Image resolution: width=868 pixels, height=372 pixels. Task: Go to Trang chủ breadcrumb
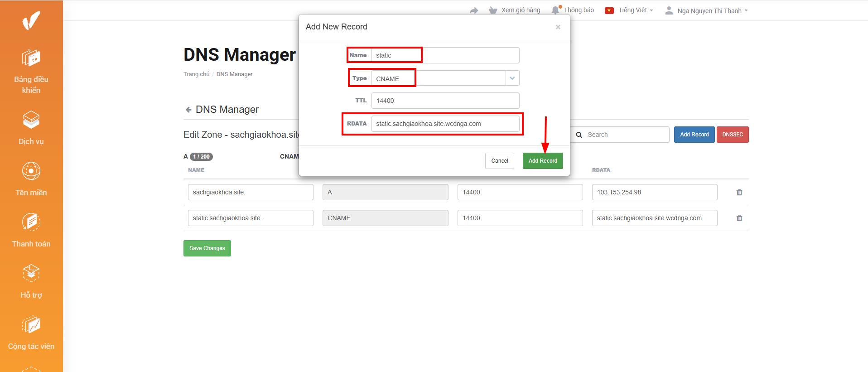(x=196, y=74)
